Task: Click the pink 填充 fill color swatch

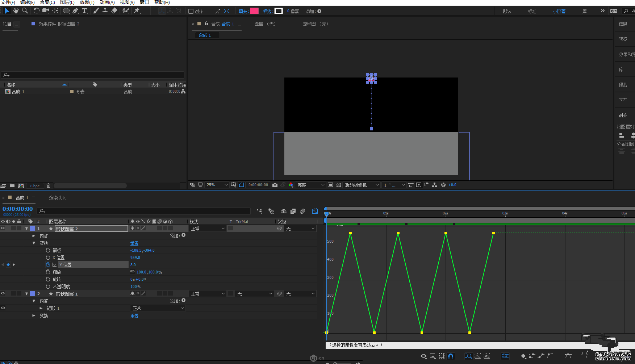Action: pos(254,11)
